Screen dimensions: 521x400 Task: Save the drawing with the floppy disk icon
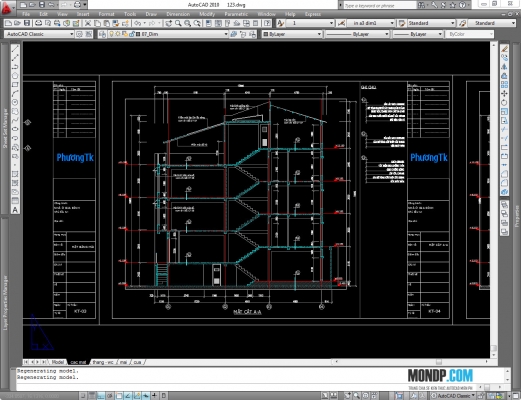27,23
